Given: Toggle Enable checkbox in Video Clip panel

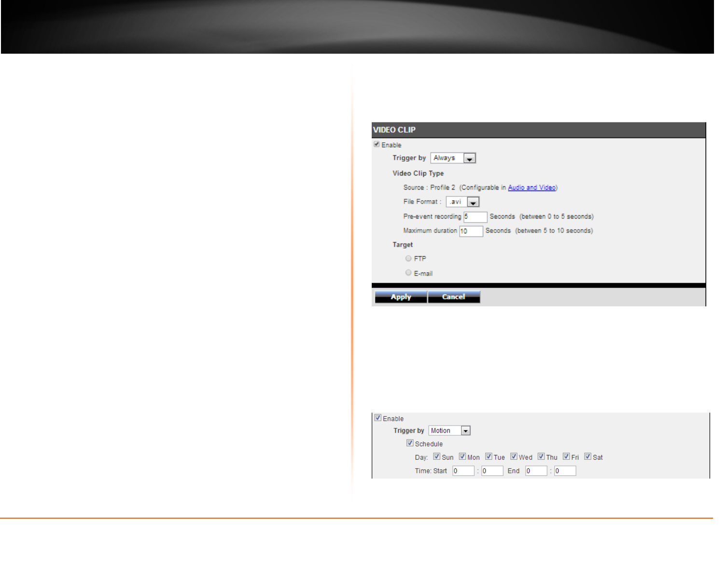Looking at the screenshot, I should click(377, 144).
